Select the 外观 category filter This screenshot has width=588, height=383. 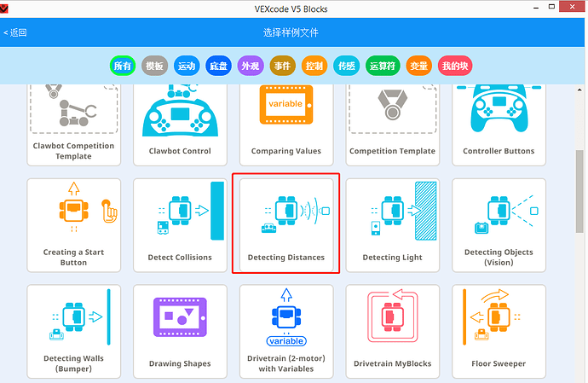[x=251, y=66]
